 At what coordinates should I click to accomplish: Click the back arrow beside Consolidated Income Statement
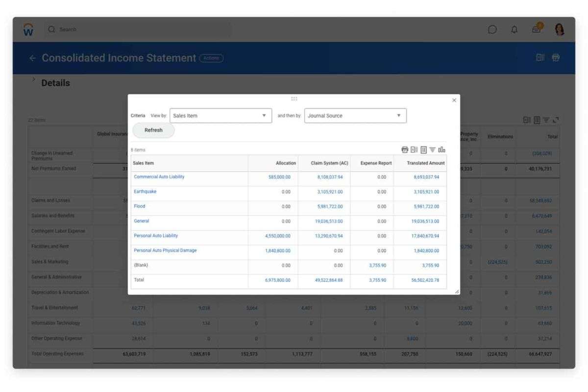tap(32, 58)
